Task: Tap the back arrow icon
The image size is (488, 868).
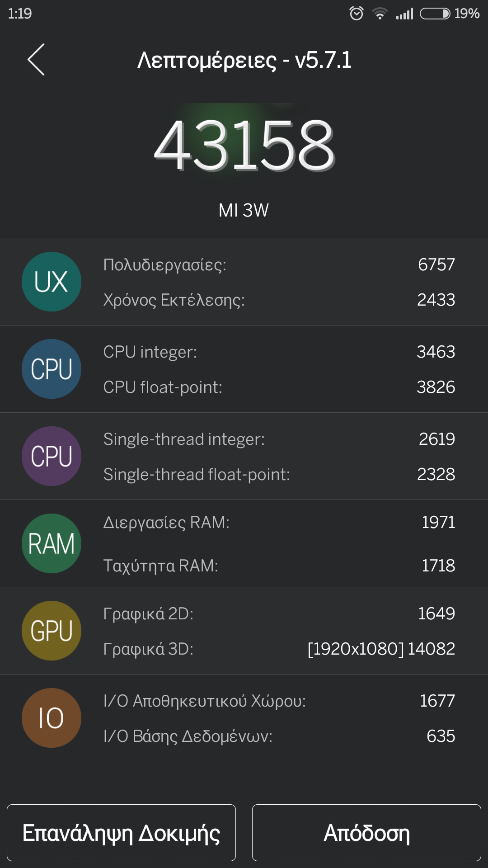Action: pos(36,60)
